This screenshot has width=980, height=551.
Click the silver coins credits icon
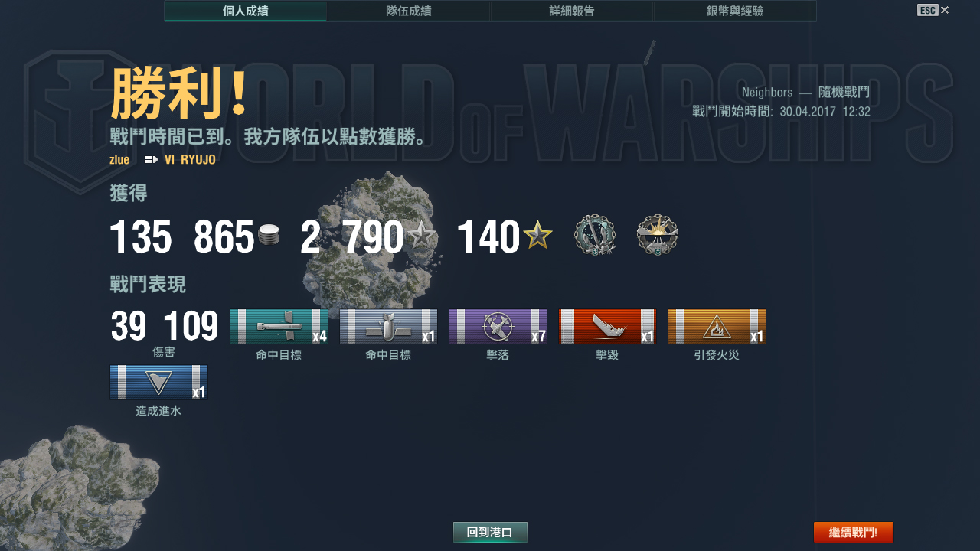(x=269, y=236)
